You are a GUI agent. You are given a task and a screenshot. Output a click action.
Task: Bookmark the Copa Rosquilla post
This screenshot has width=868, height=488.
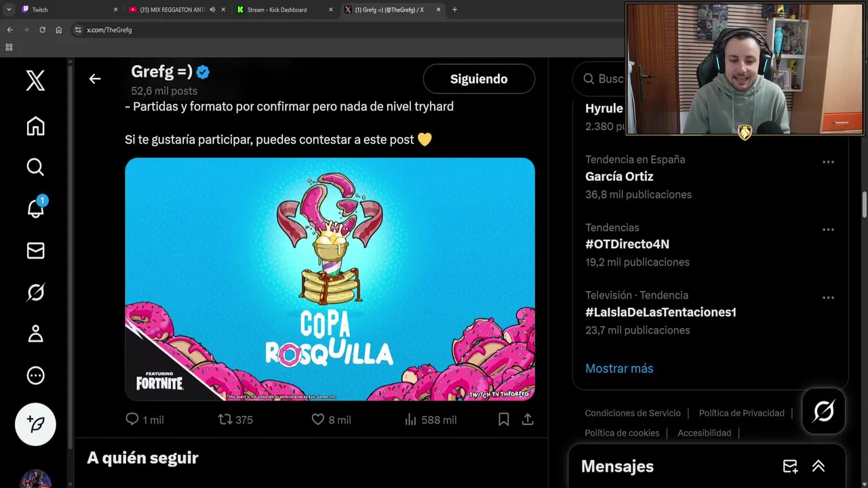click(504, 420)
